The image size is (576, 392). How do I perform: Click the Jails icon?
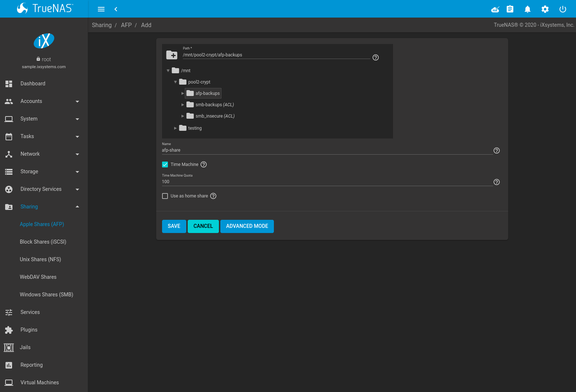point(9,347)
